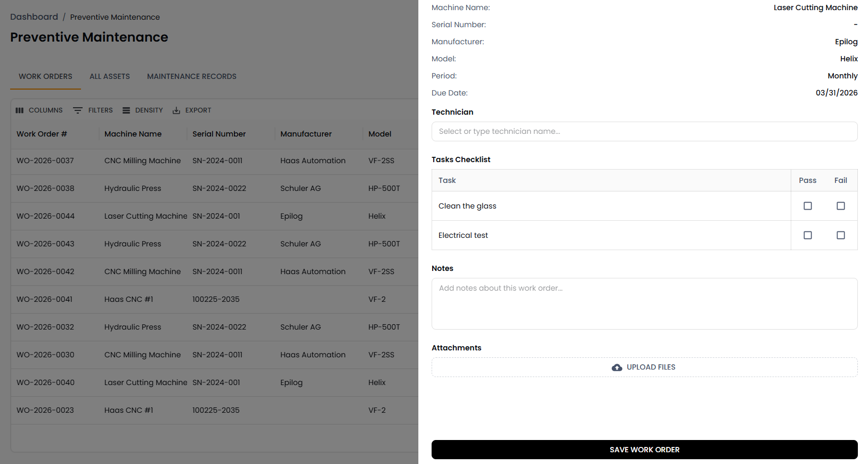Click the cloud upload icon
This screenshot has width=868, height=464.
coord(617,367)
